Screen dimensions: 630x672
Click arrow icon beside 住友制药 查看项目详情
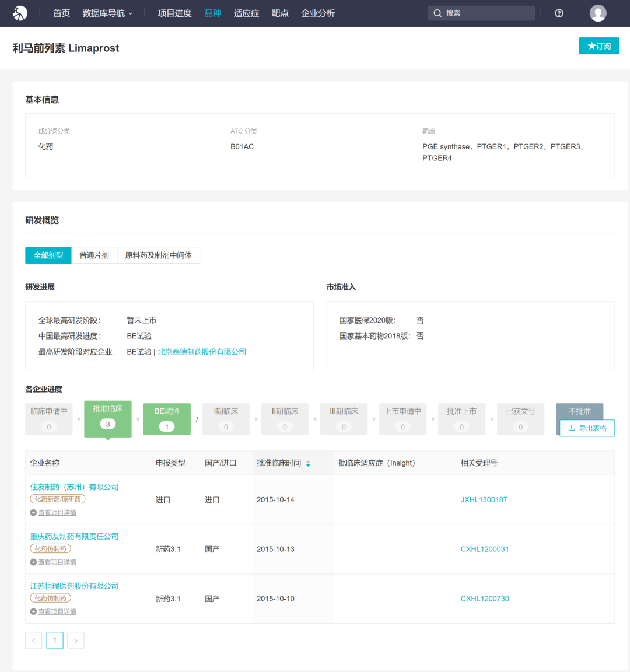[33, 513]
